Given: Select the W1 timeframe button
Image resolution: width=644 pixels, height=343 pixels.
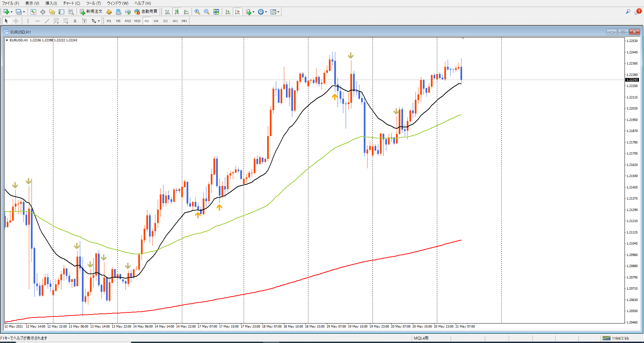Looking at the screenshot, I should coord(175,21).
